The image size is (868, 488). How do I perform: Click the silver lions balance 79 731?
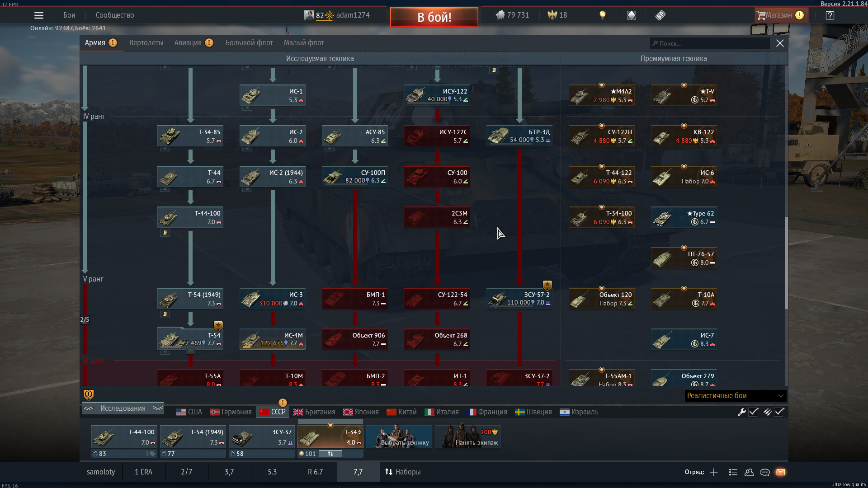pyautogui.click(x=512, y=15)
